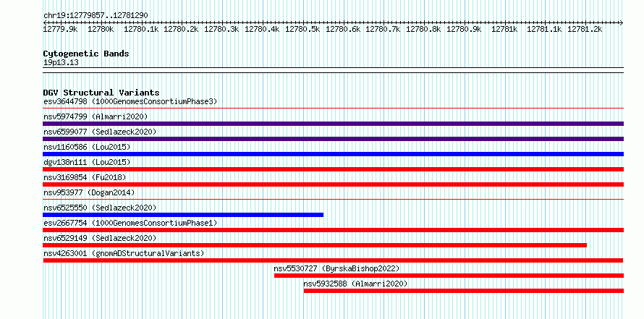644x319 pixels.
Task: Click the purple nsv6599077 variant bar
Action: pyautogui.click(x=333, y=139)
